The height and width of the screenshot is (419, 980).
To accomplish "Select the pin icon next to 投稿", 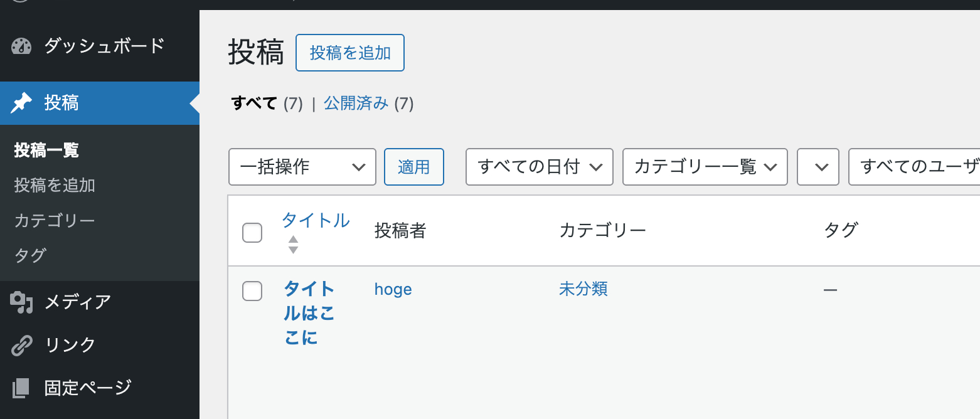I will (21, 103).
